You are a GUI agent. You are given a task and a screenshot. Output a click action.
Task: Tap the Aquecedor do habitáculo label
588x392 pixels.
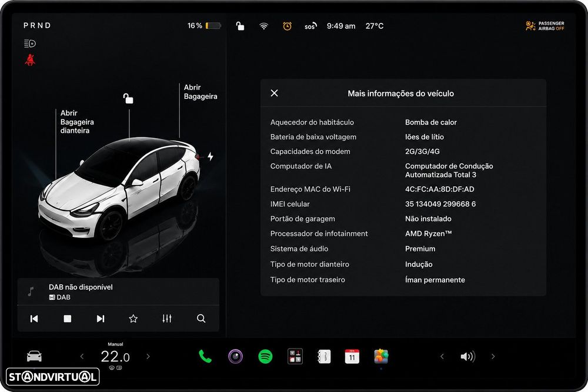click(x=312, y=122)
